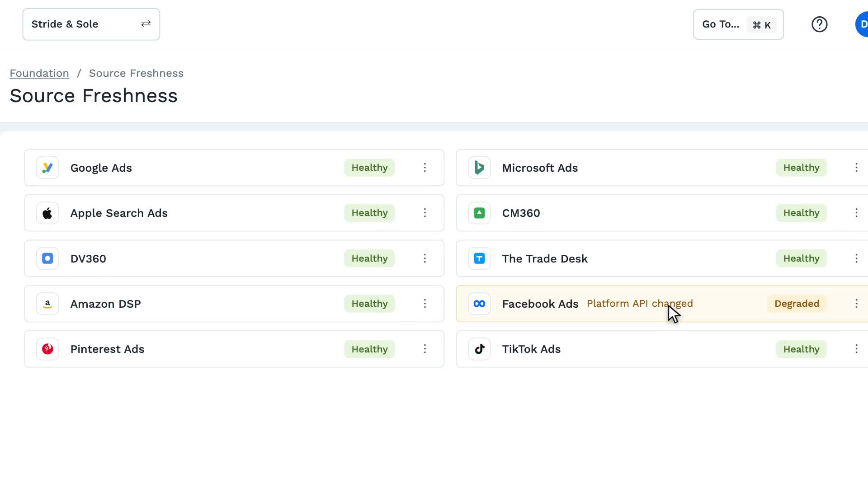The height and width of the screenshot is (488, 868).
Task: Click the Healthy badge on CM360
Action: tap(801, 213)
